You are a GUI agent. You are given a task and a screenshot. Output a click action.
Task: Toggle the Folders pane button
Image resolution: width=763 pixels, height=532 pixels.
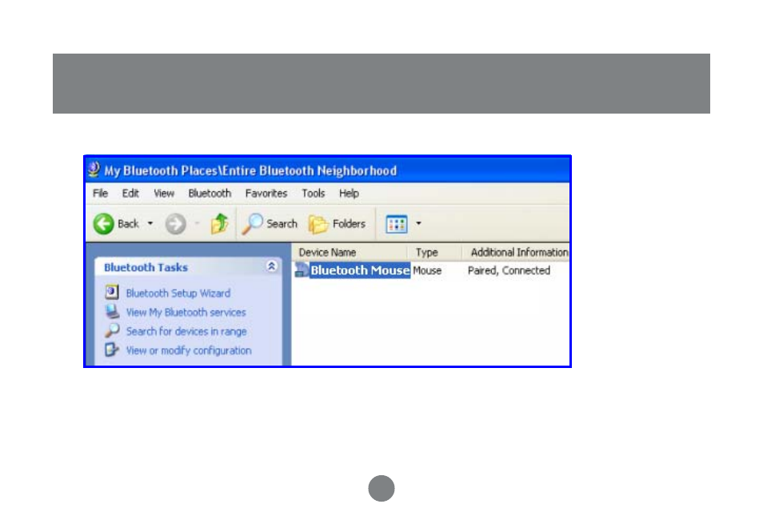(x=337, y=224)
